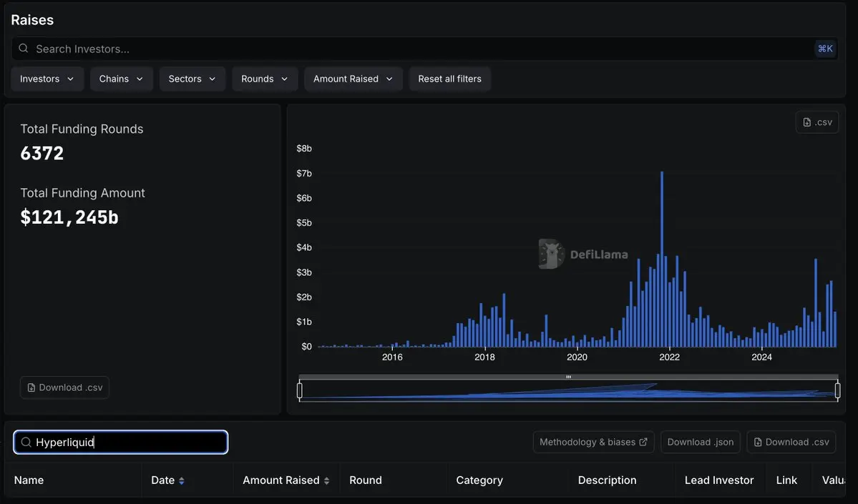Screen dimensions: 858x504
Task: Click right handle of chart range slider
Action: [838, 390]
